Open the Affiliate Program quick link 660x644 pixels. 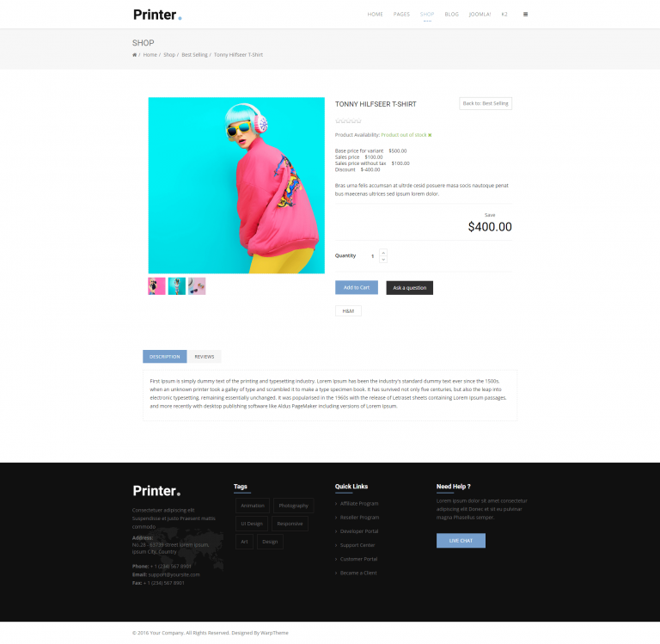(x=359, y=504)
